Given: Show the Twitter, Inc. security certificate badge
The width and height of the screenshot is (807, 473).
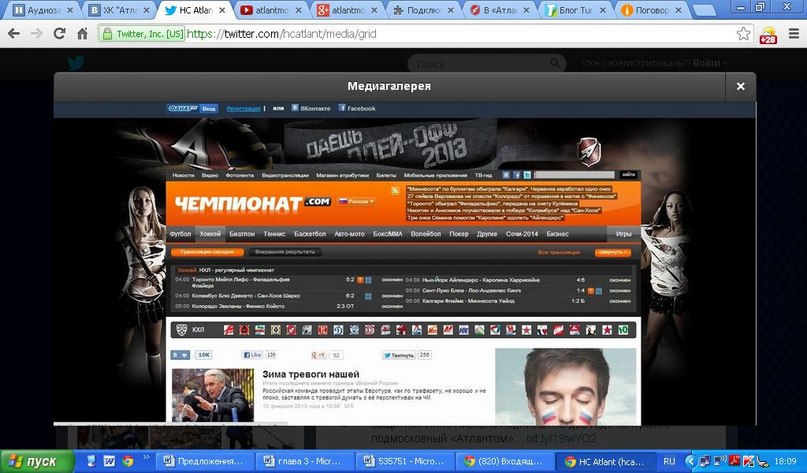Looking at the screenshot, I should click(x=142, y=34).
